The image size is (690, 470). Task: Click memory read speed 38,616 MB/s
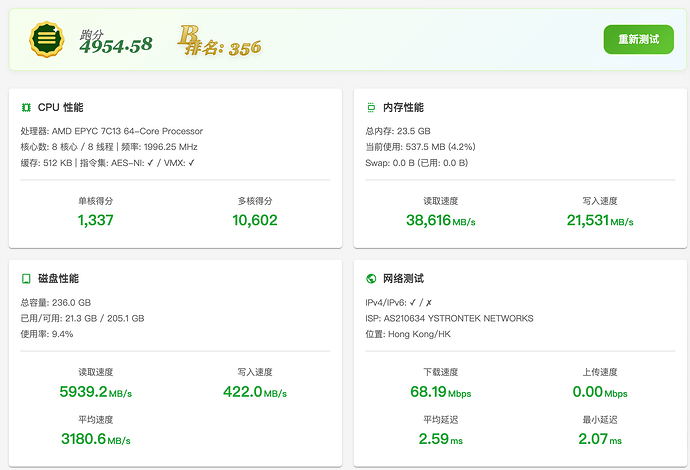[x=440, y=220]
